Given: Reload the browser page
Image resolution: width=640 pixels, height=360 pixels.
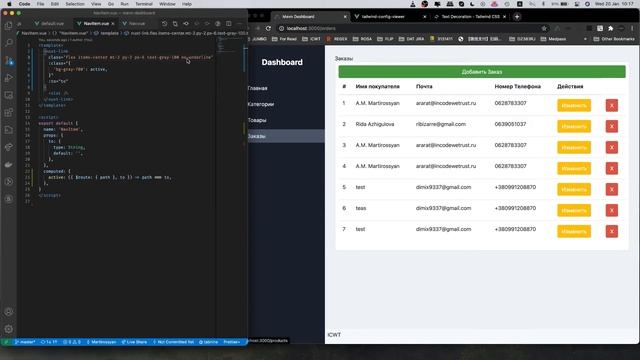Looking at the screenshot, I should 268,29.
